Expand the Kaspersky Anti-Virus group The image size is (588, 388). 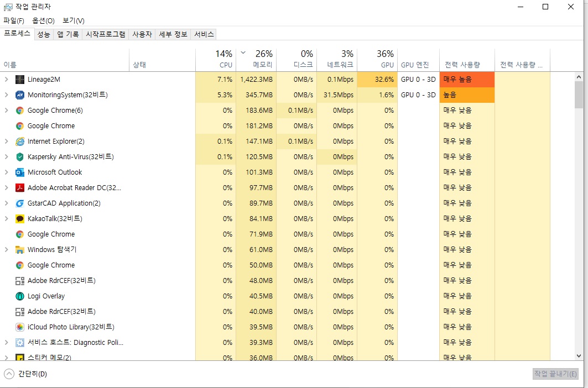pos(7,157)
